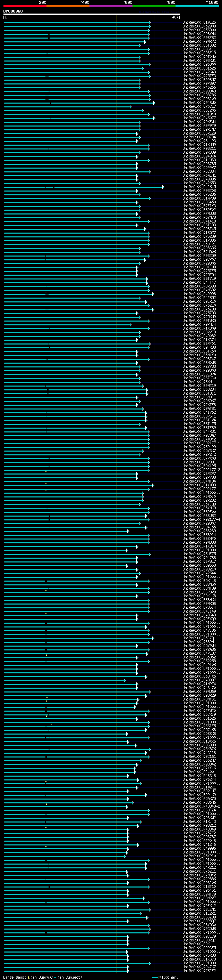222x980 pixels.
Task: Select the UniRef100_Q84J55 entry
Action: [199, 527]
